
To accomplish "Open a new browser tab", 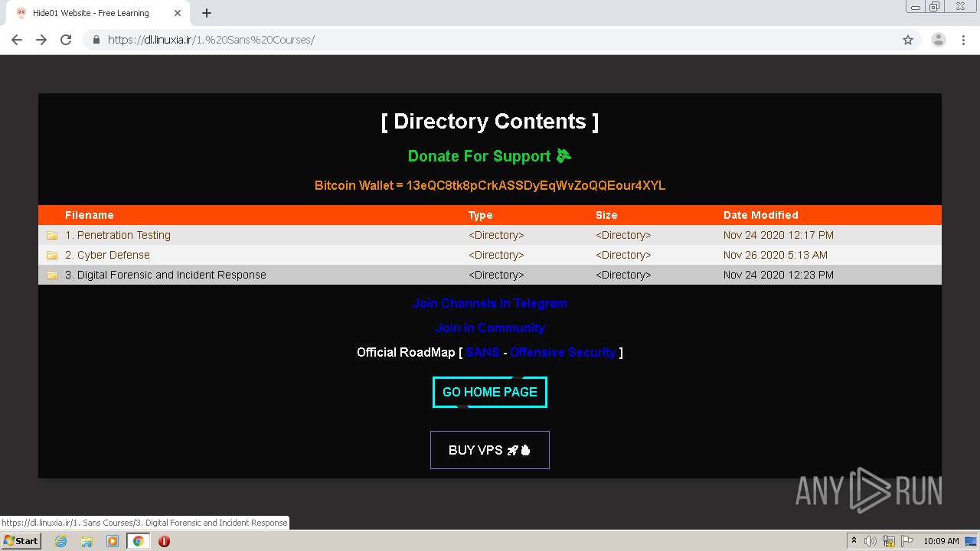I will pos(207,13).
